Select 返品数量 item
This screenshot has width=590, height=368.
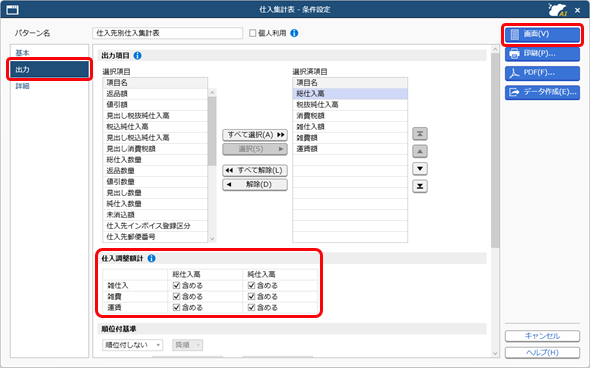[155, 170]
